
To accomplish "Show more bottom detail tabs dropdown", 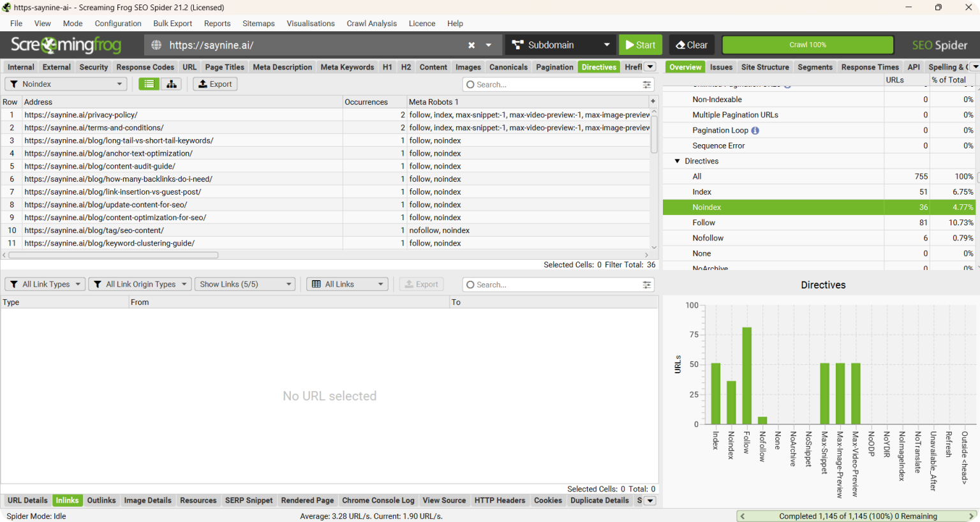I will 650,501.
